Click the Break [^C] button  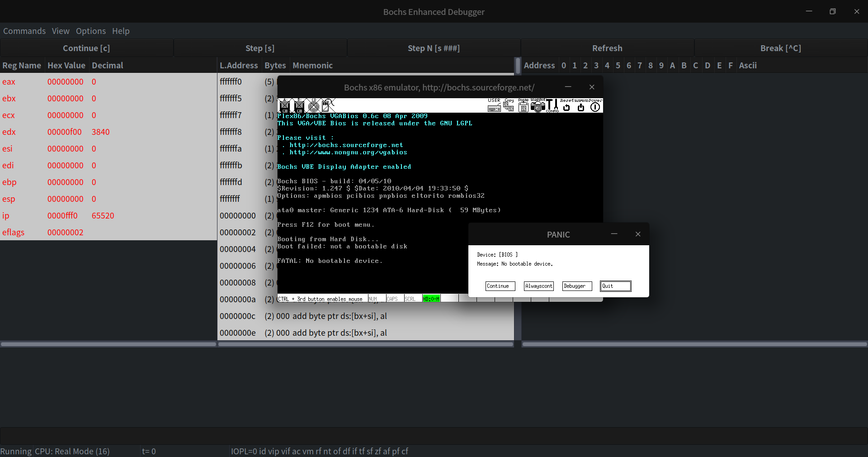coord(781,48)
